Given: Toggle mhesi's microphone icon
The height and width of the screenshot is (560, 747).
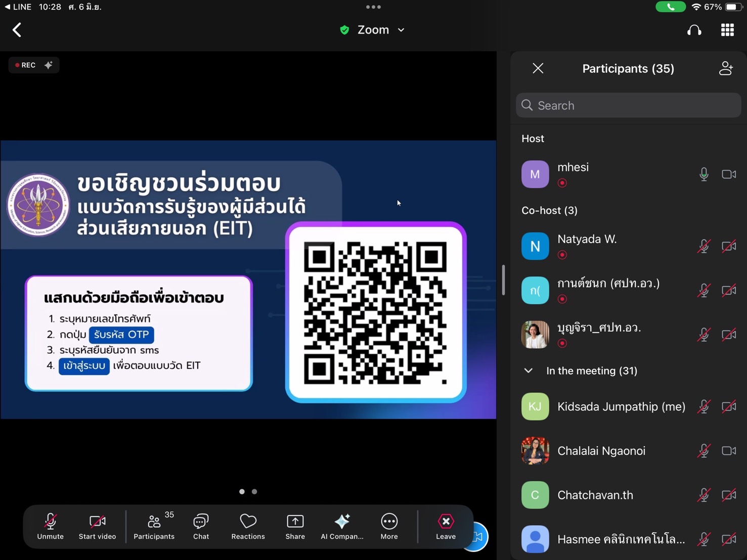Looking at the screenshot, I should tap(704, 174).
